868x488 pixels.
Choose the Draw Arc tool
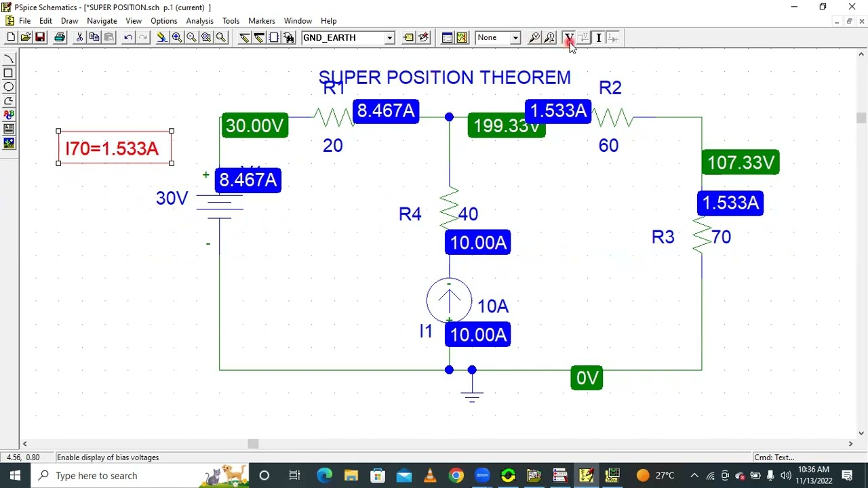point(9,59)
